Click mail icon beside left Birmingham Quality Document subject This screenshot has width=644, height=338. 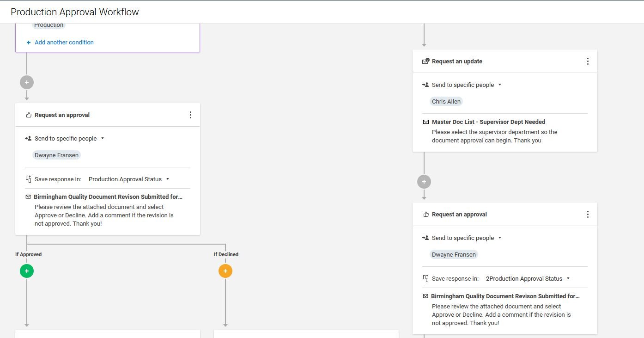point(28,197)
